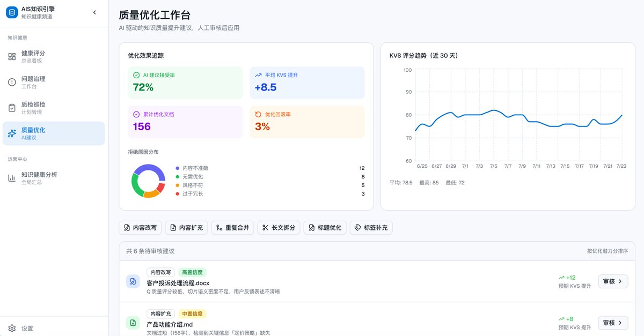Click the 7/23 date on chart axis
Viewport: 644px width, 336px height.
click(622, 167)
